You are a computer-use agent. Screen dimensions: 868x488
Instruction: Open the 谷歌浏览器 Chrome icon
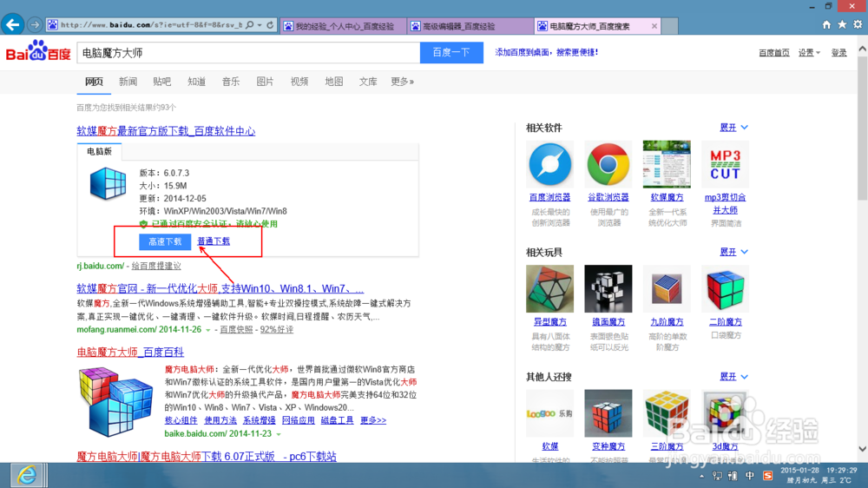[608, 164]
